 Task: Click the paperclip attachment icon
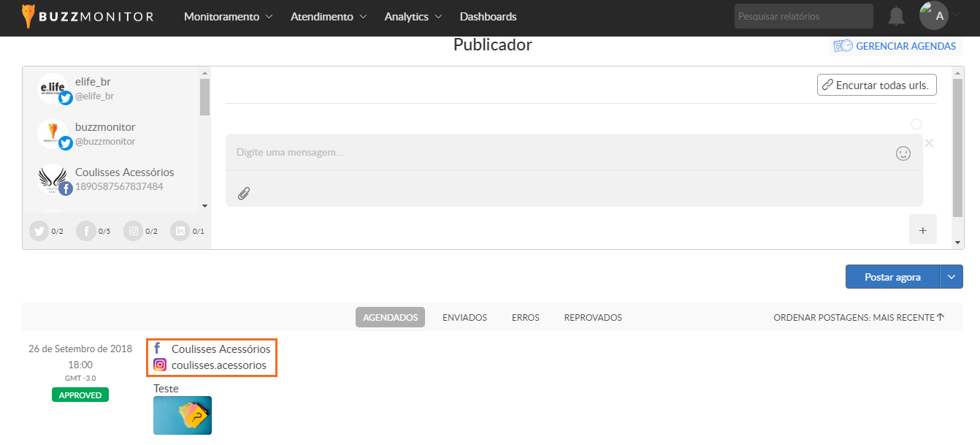coord(244,194)
